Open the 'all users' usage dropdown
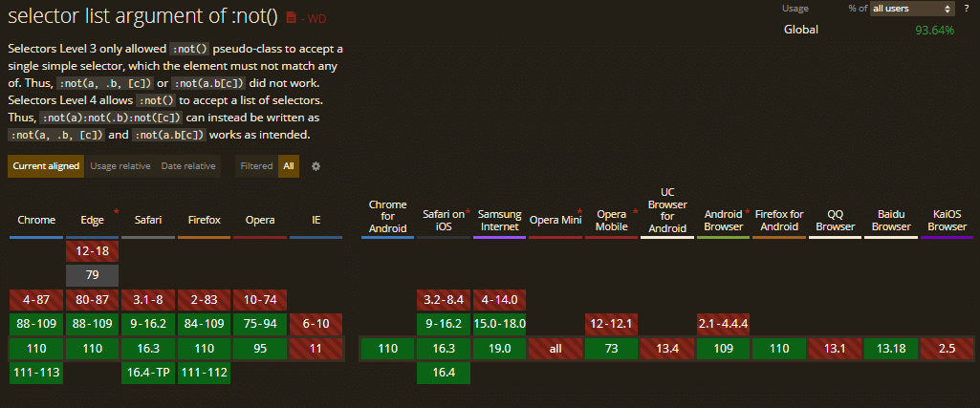980x408 pixels. (x=911, y=9)
